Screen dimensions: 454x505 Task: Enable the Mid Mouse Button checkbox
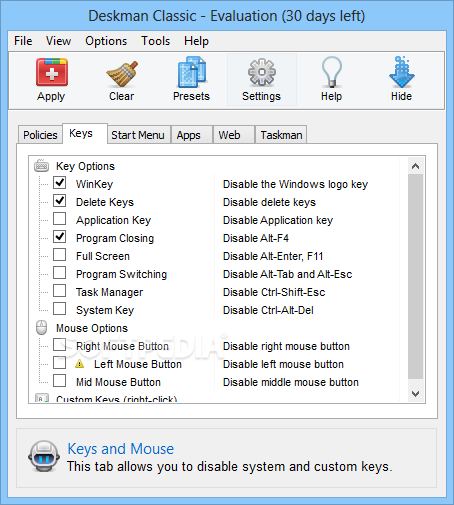coord(60,381)
